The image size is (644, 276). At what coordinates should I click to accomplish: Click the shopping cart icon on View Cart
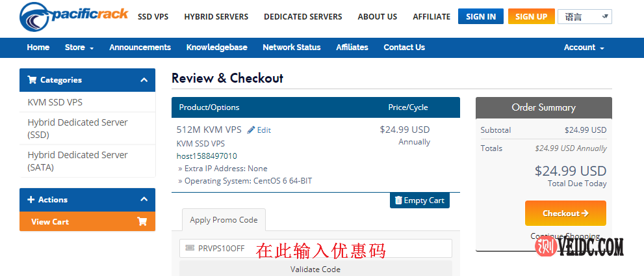142,221
